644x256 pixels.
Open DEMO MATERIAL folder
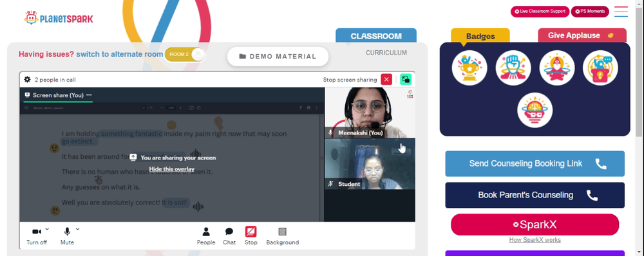[x=278, y=57]
